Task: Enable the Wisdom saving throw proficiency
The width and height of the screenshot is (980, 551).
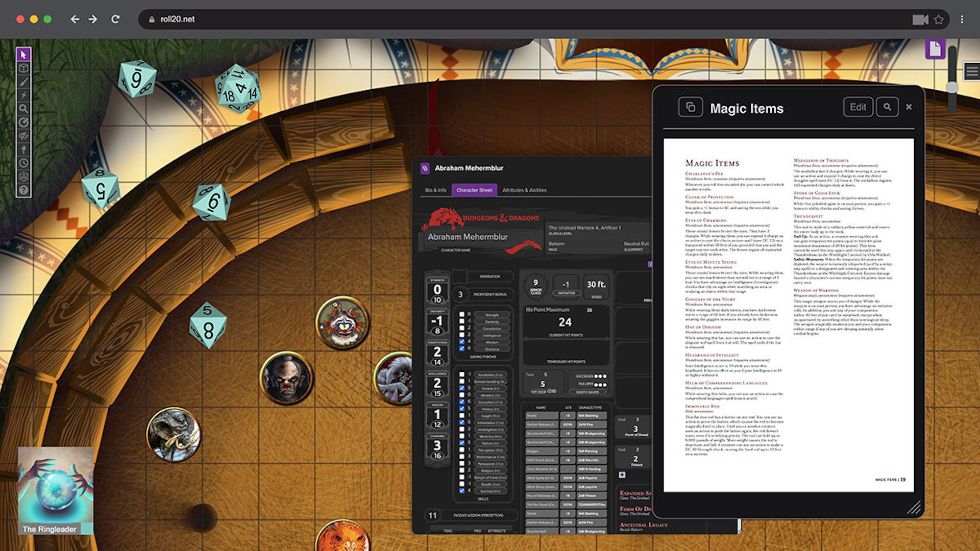Action: click(x=461, y=341)
